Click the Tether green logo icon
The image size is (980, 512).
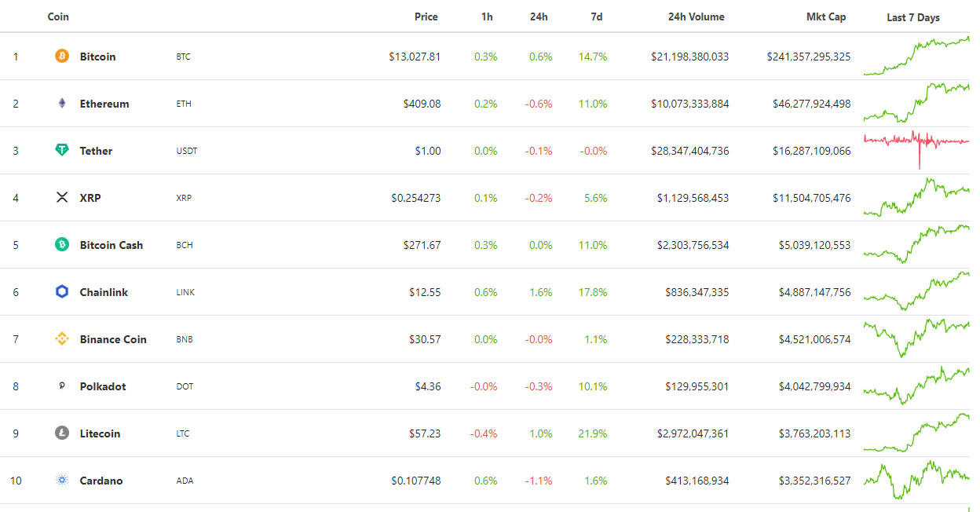(62, 151)
